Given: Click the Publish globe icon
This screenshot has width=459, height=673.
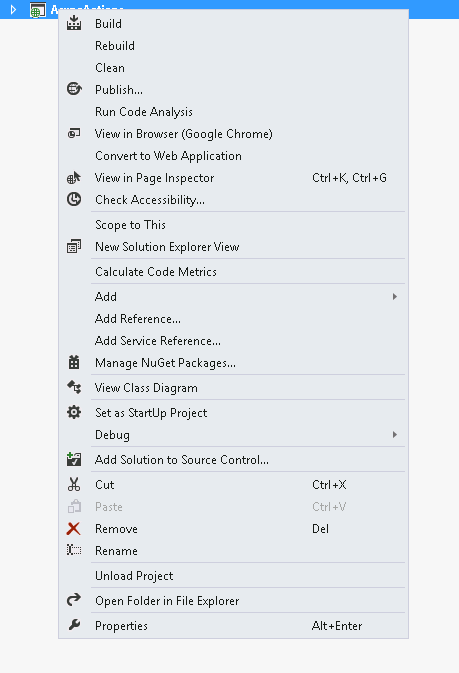Looking at the screenshot, I should (x=74, y=89).
